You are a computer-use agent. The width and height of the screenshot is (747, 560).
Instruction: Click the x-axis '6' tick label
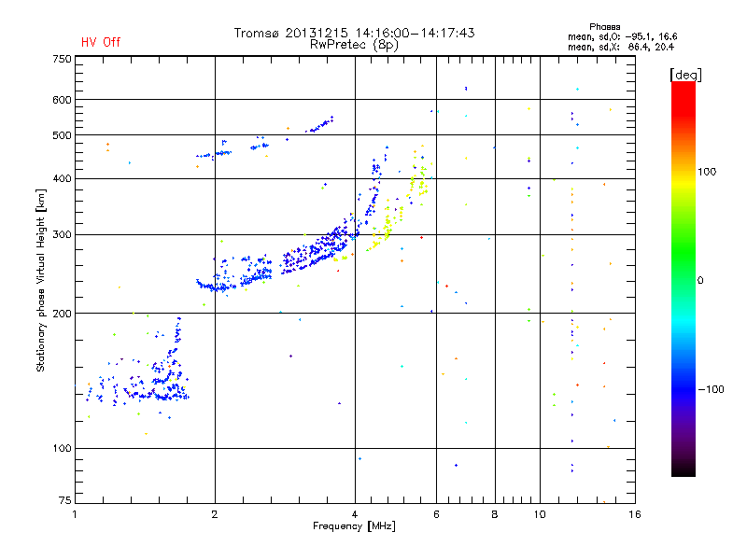click(x=436, y=514)
